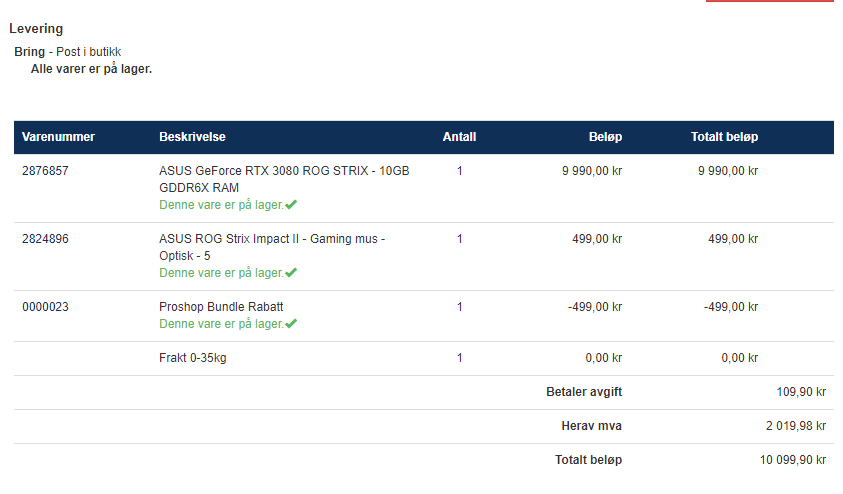This screenshot has height=494, width=843.
Task: Click the Totalt beløp column header
Action: (x=724, y=137)
